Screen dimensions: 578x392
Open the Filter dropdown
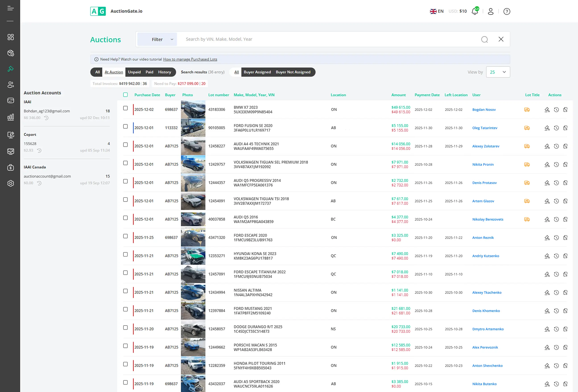coord(157,39)
